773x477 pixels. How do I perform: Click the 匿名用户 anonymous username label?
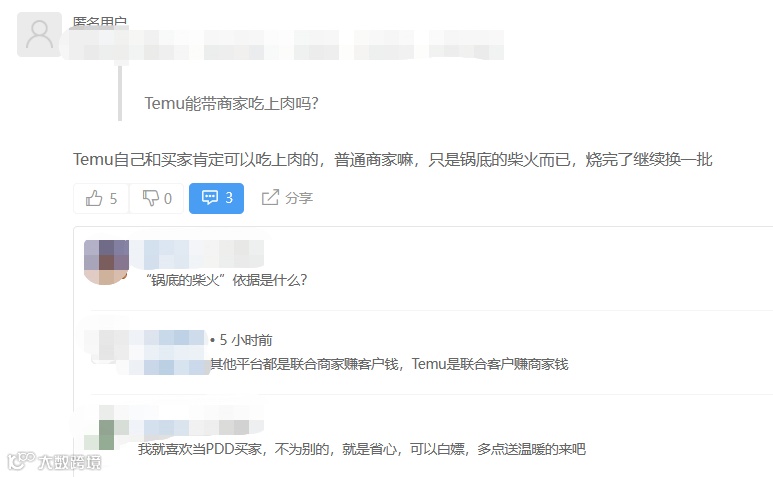[100, 22]
